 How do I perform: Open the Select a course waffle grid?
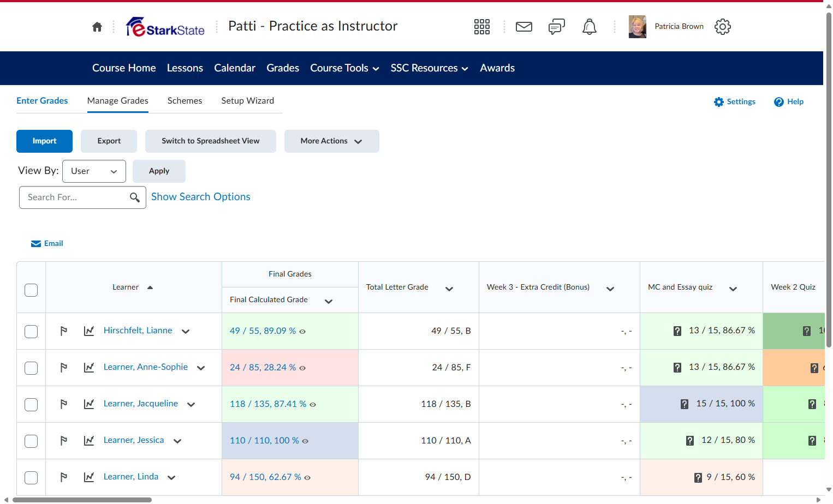[x=482, y=27]
